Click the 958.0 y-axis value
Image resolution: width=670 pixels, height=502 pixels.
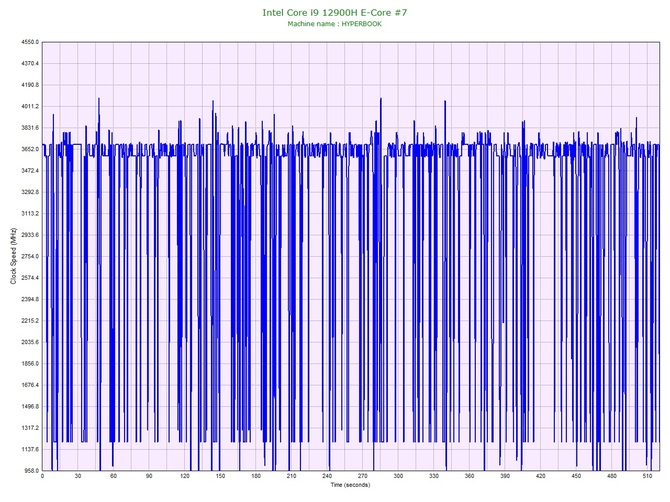(x=31, y=470)
